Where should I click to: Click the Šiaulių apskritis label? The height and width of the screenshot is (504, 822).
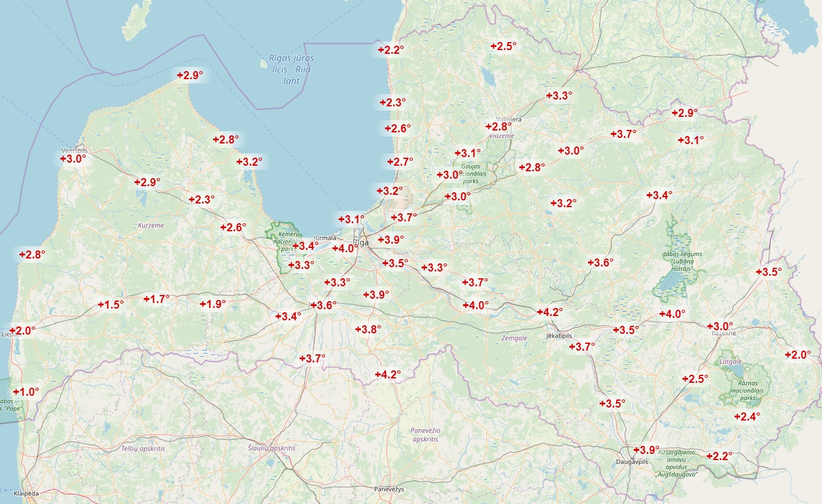[272, 448]
